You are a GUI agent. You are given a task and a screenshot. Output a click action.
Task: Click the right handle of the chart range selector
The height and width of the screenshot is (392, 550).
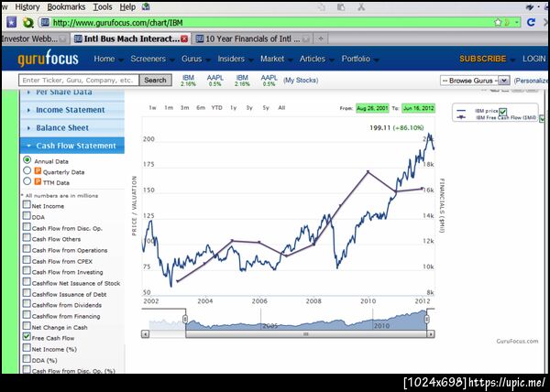pos(427,319)
